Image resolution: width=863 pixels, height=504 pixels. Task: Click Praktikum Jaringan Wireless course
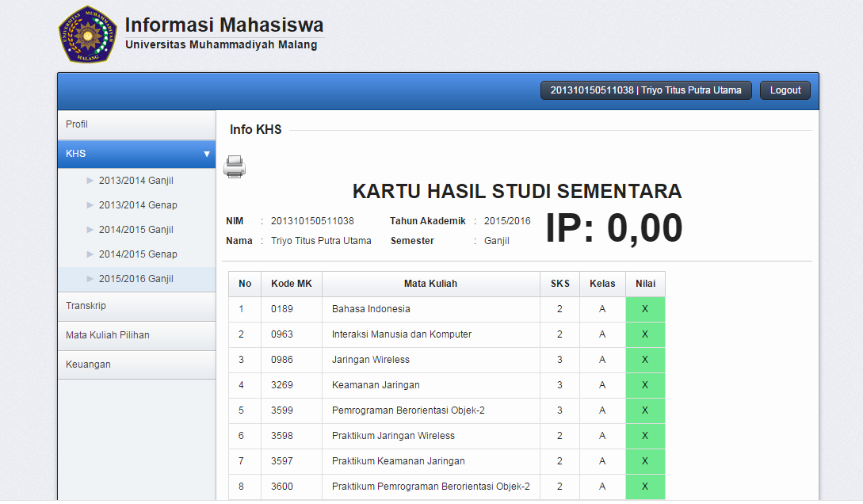[x=394, y=436]
